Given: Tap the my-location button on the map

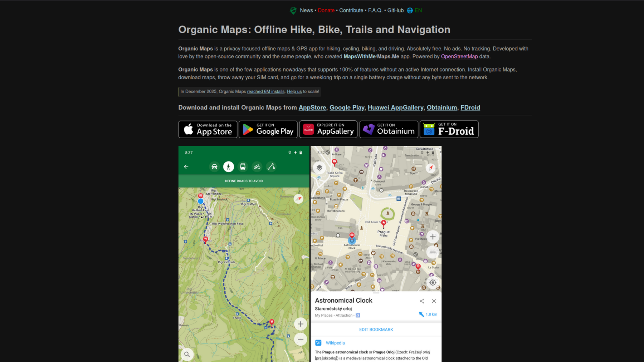Looking at the screenshot, I should (x=433, y=282).
